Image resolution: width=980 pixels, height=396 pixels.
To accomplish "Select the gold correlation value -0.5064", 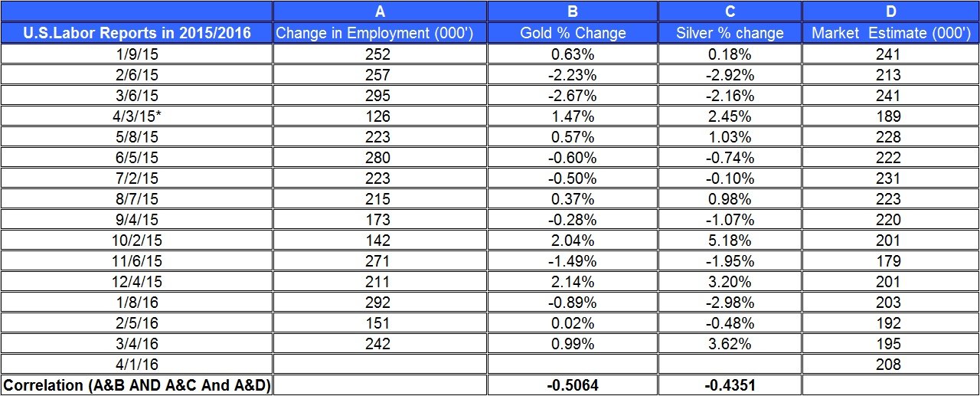I will pos(573,385).
